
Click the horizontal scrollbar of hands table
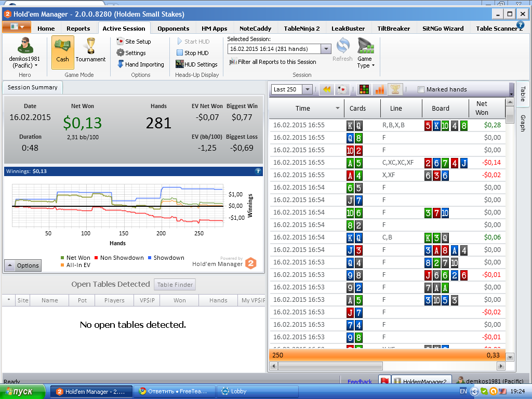(330, 366)
